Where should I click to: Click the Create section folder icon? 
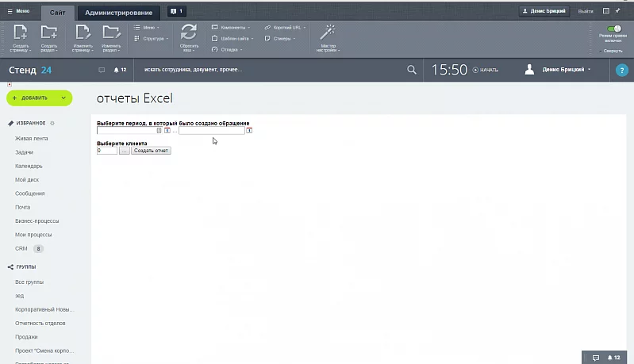click(49, 33)
